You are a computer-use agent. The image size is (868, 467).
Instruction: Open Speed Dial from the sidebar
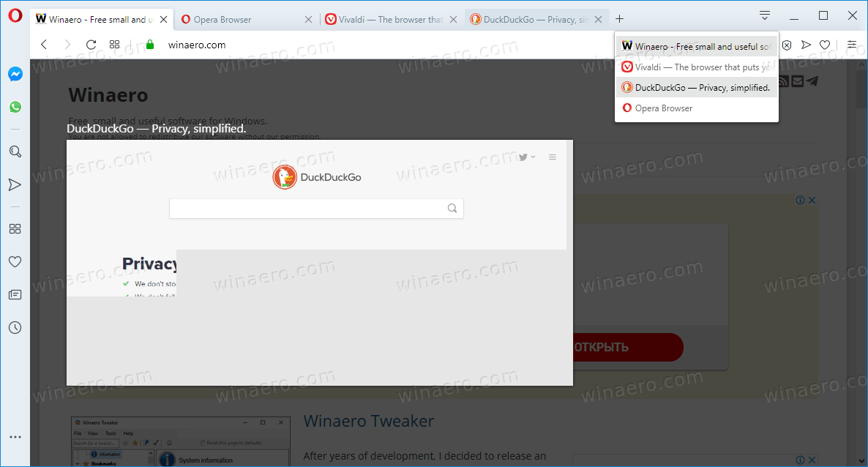[15, 229]
